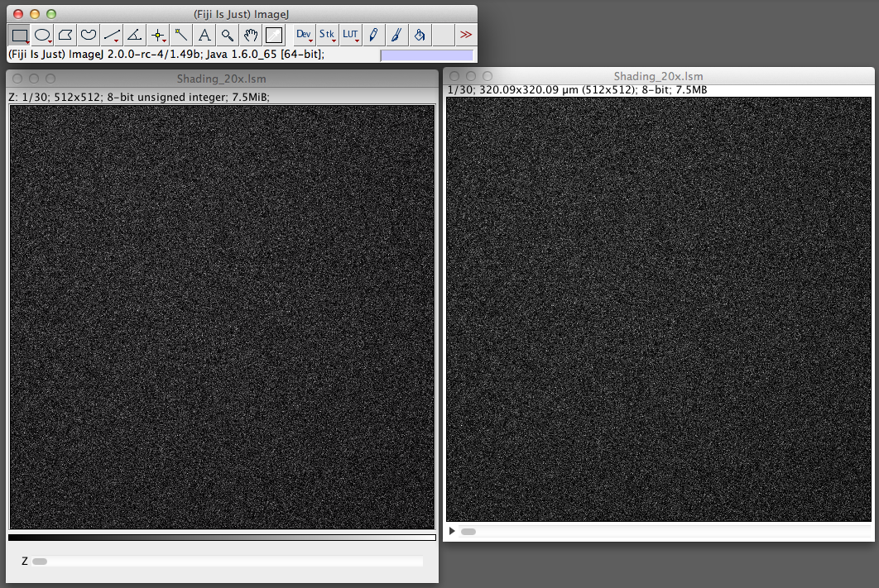Activate the Multi-point tool

coord(158,35)
